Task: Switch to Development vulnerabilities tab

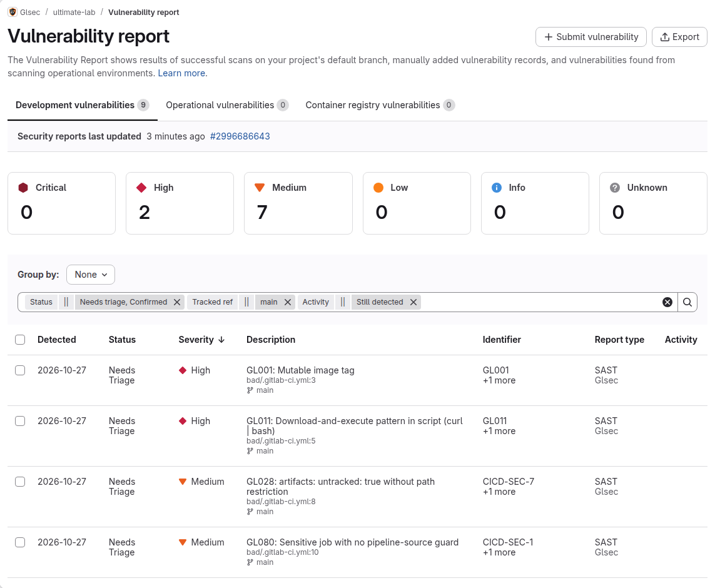Action: pyautogui.click(x=83, y=105)
